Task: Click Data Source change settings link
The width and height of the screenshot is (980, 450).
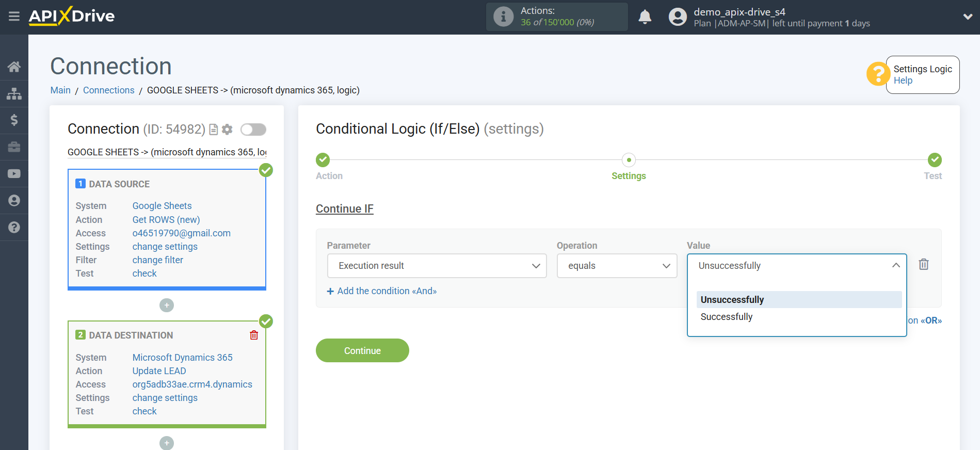Action: [165, 247]
